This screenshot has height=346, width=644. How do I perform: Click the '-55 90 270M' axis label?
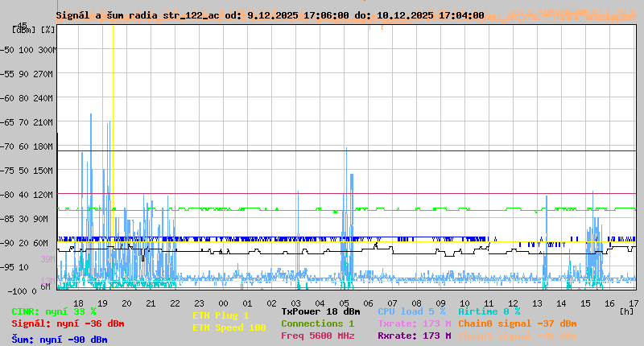click(27, 74)
